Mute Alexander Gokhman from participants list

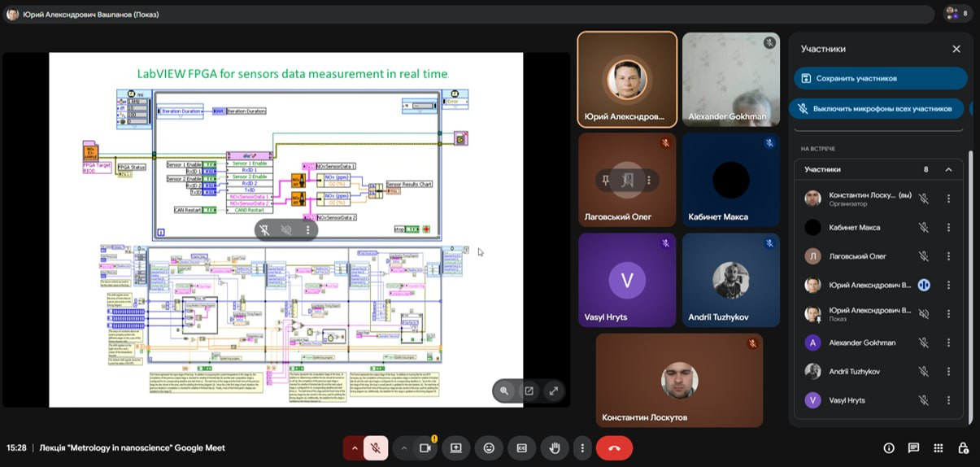924,343
